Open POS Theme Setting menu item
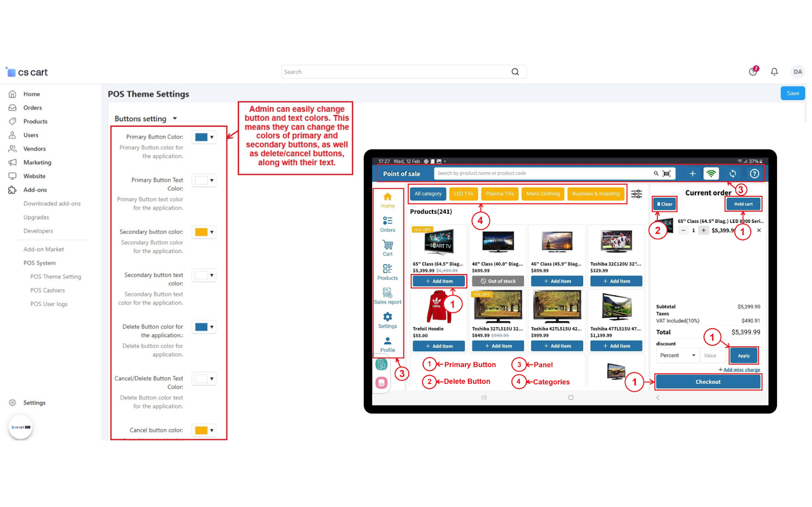Viewport: 812px width, 507px height. [55, 277]
